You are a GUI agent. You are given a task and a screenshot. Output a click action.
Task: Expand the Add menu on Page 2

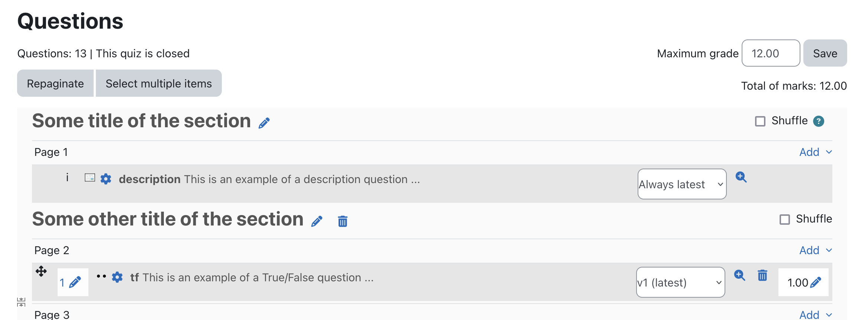[x=815, y=250]
